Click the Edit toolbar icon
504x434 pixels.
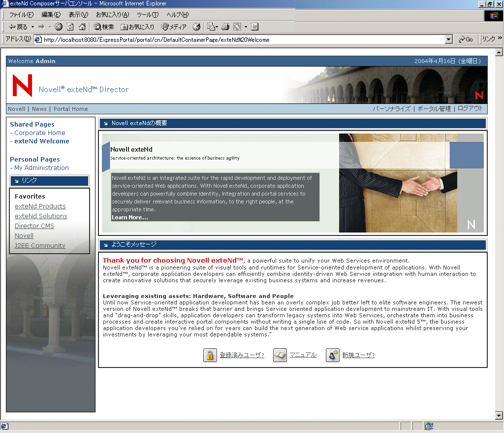[237, 27]
